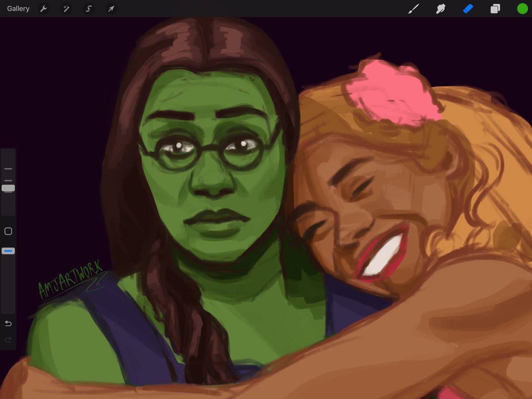The height and width of the screenshot is (399, 532).
Task: Undo the last stroke
Action: point(8,324)
